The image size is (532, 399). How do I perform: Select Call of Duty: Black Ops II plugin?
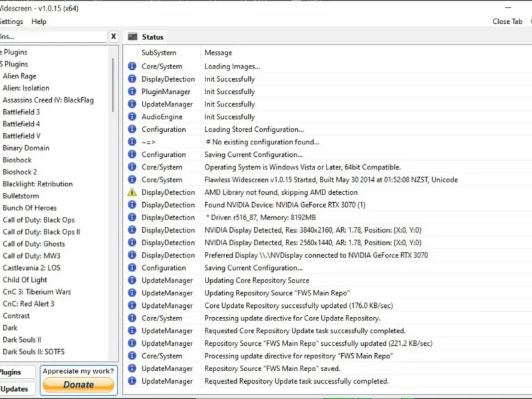point(41,231)
